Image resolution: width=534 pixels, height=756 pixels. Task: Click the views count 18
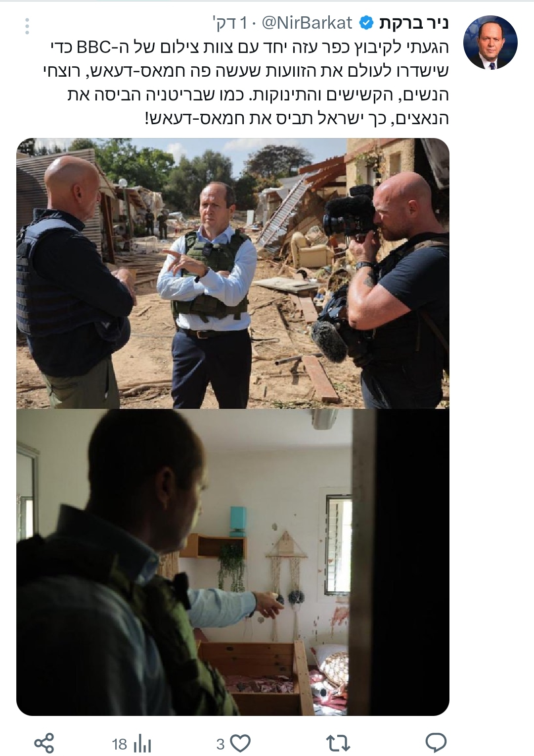click(x=120, y=744)
